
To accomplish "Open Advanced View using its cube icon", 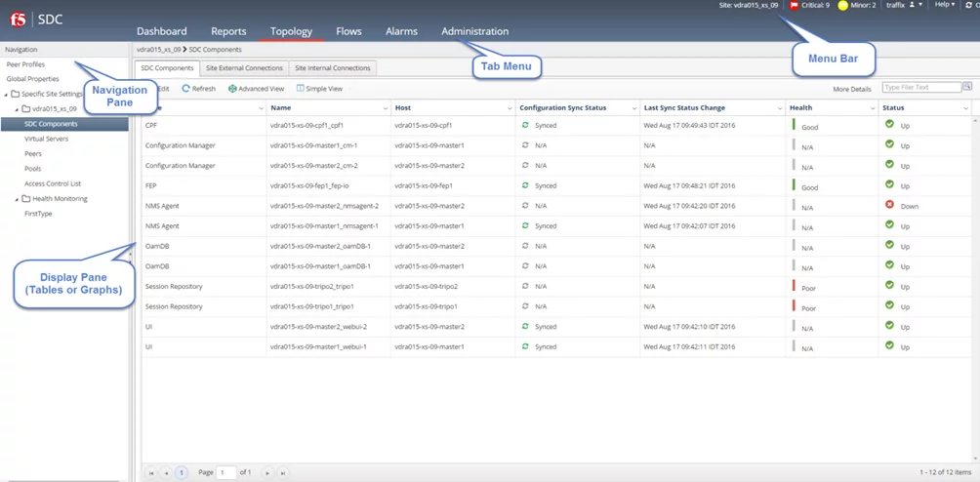I will tap(232, 89).
